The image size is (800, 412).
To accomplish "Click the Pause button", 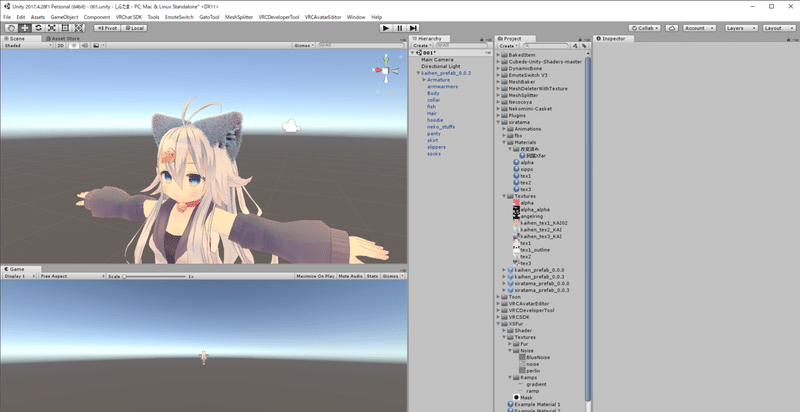I will tap(400, 28).
